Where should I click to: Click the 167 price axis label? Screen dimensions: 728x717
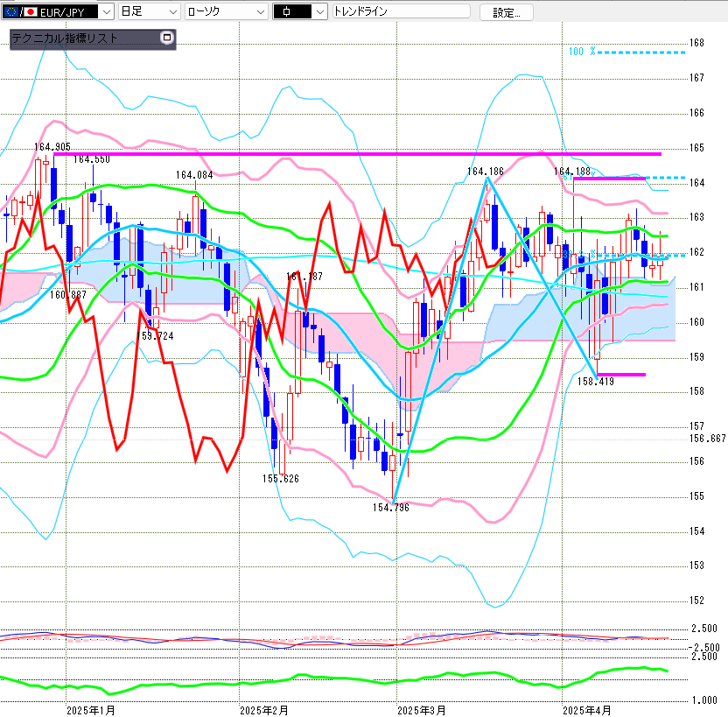[x=696, y=78]
